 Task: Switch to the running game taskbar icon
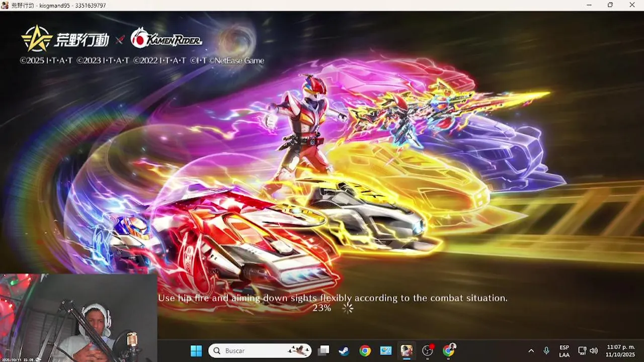(407, 350)
